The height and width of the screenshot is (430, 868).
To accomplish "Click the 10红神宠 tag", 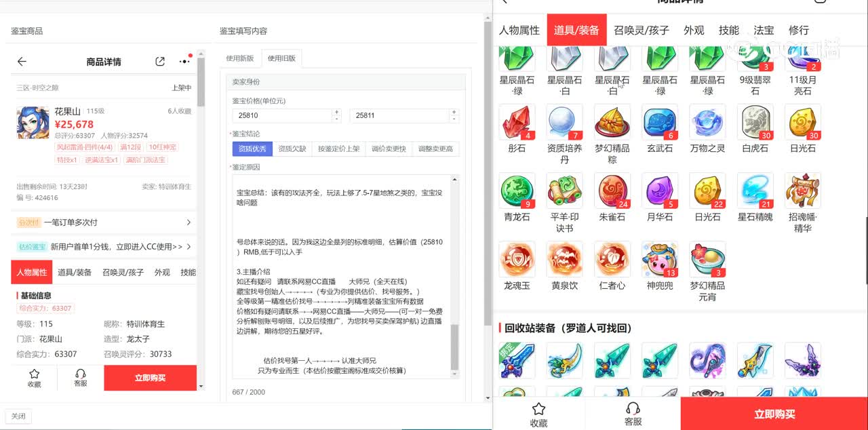I will coord(162,147).
